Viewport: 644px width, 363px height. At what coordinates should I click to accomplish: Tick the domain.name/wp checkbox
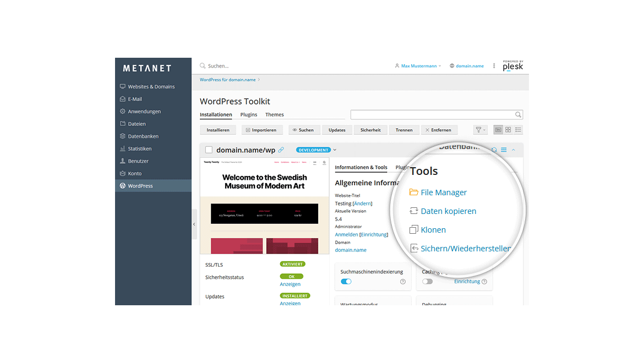pos(209,150)
